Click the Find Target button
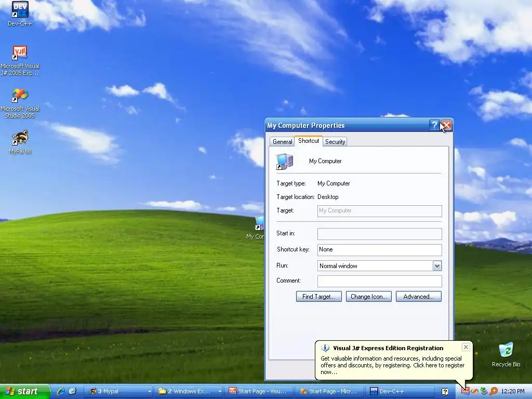532x399 pixels. (318, 297)
